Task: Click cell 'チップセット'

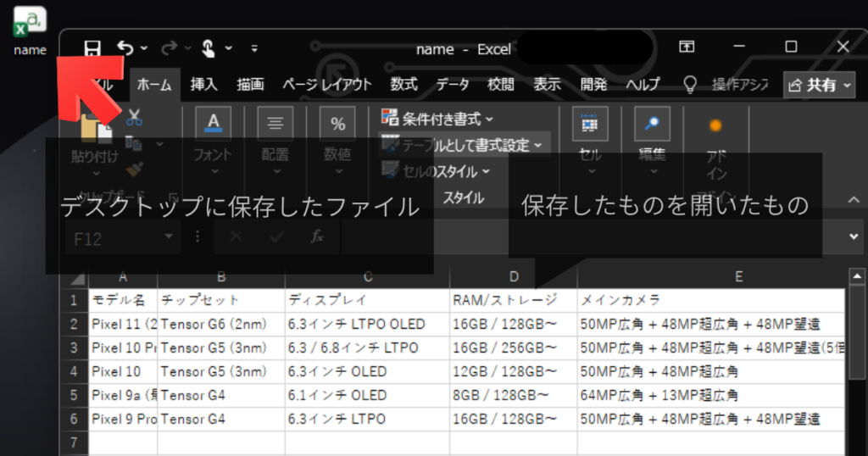Action: (x=221, y=301)
